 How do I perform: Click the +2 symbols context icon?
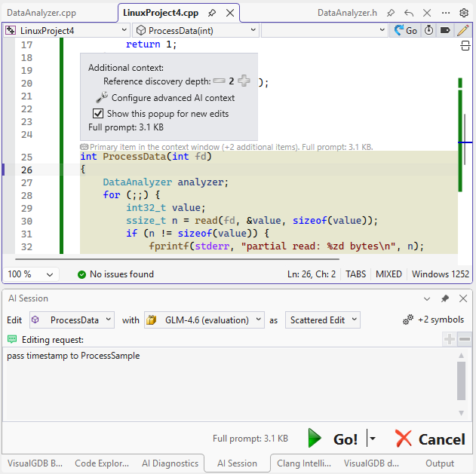point(435,320)
